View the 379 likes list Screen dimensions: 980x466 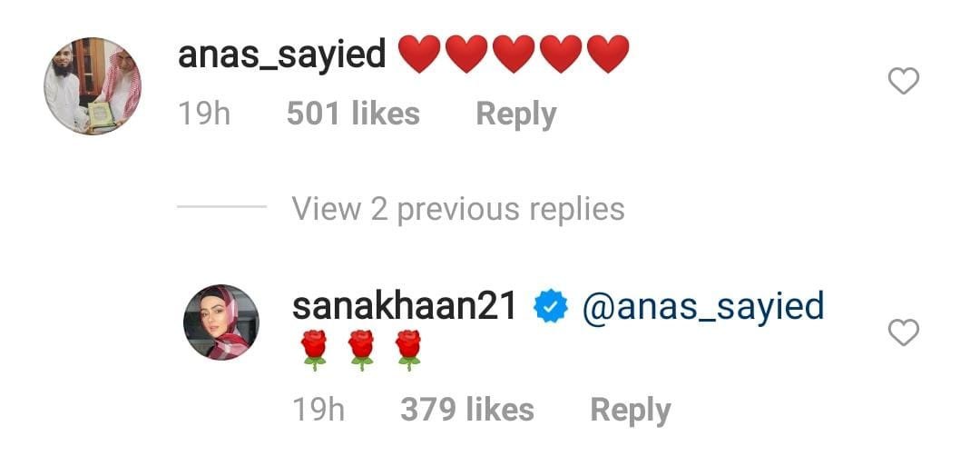coord(467,410)
